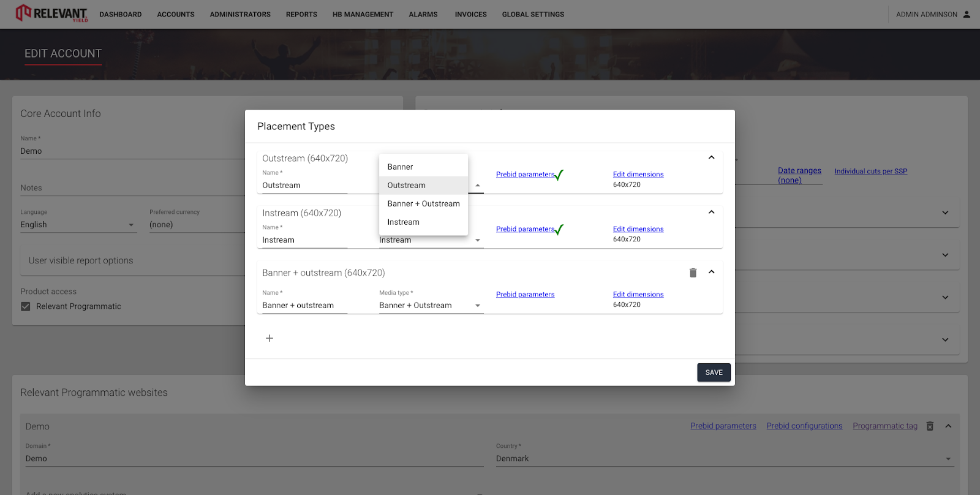Choose Banner from the media type list
Image resolution: width=980 pixels, height=495 pixels.
coord(424,167)
